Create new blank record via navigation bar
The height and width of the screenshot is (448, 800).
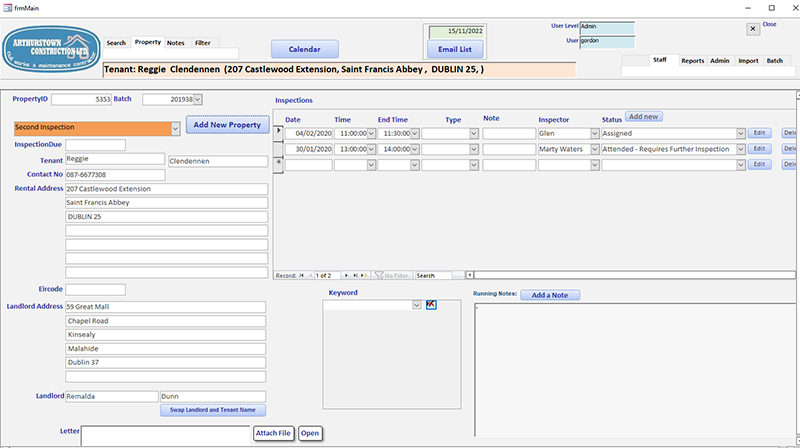coord(364,276)
